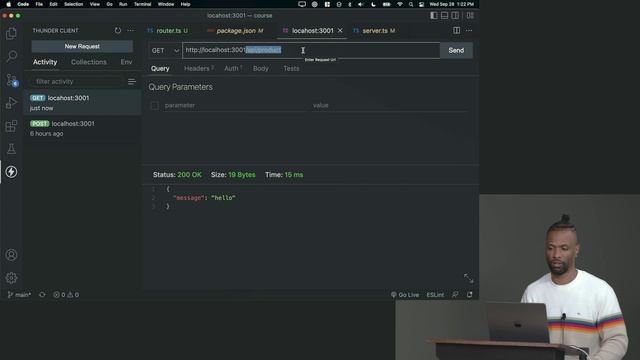The height and width of the screenshot is (360, 640).
Task: Open the Apple menu
Action: [x=8, y=4]
